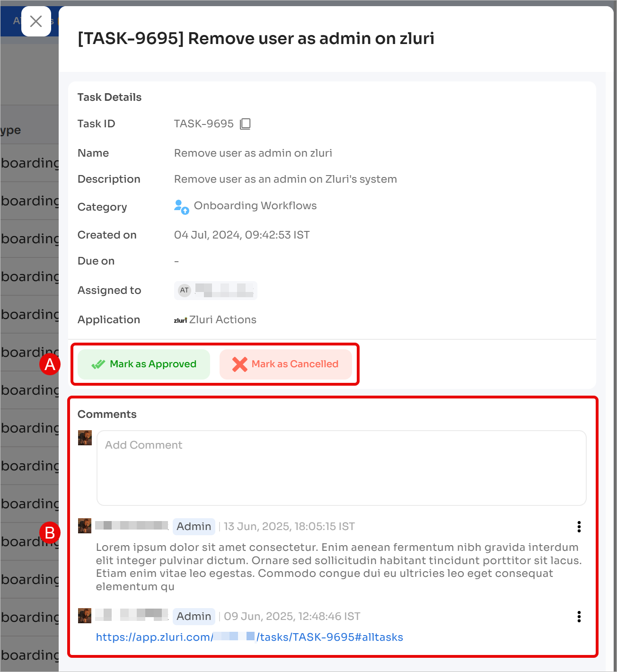Click the 'Zluri Actions' application name
Image resolution: width=617 pixels, height=672 pixels.
223,319
